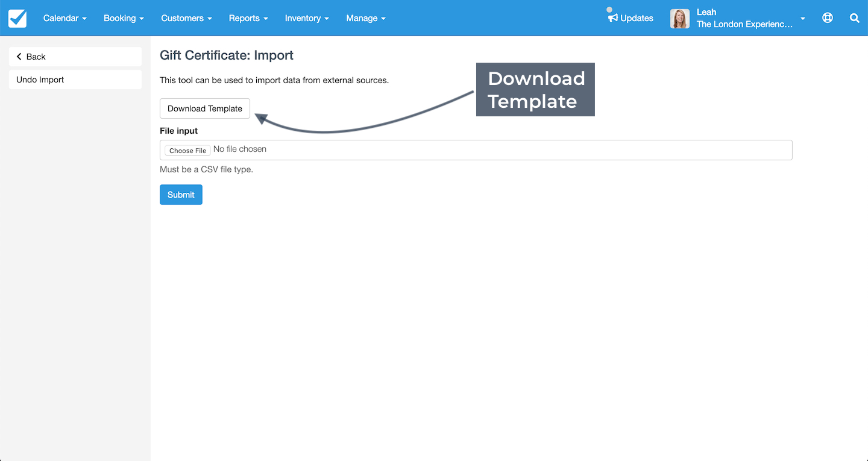
Task: Open the Customers menu
Action: point(186,18)
